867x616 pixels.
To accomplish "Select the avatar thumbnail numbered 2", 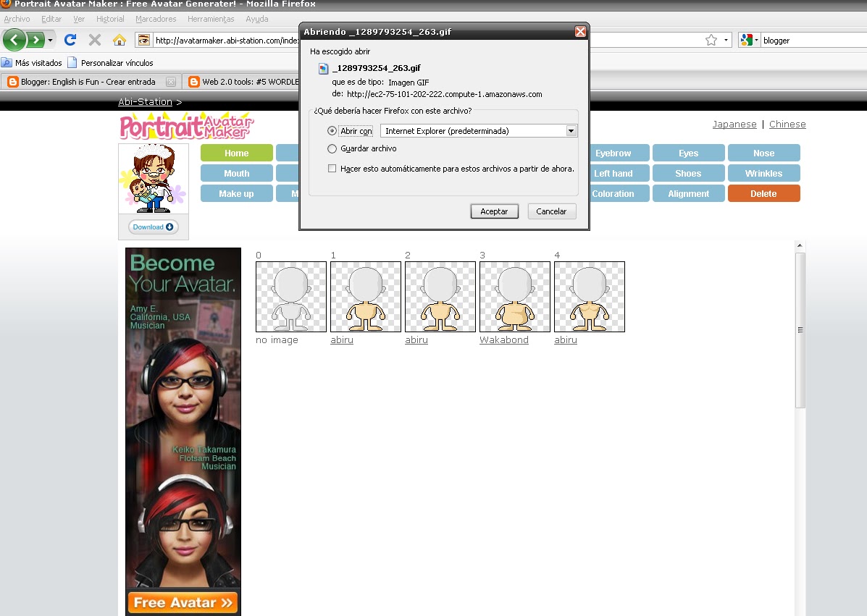I will coord(440,296).
